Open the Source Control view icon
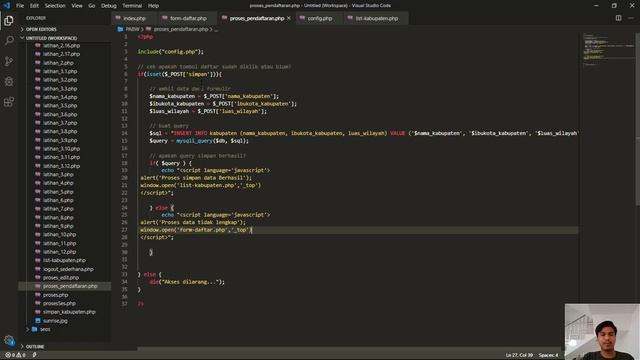The height and width of the screenshot is (360, 640). [x=9, y=61]
